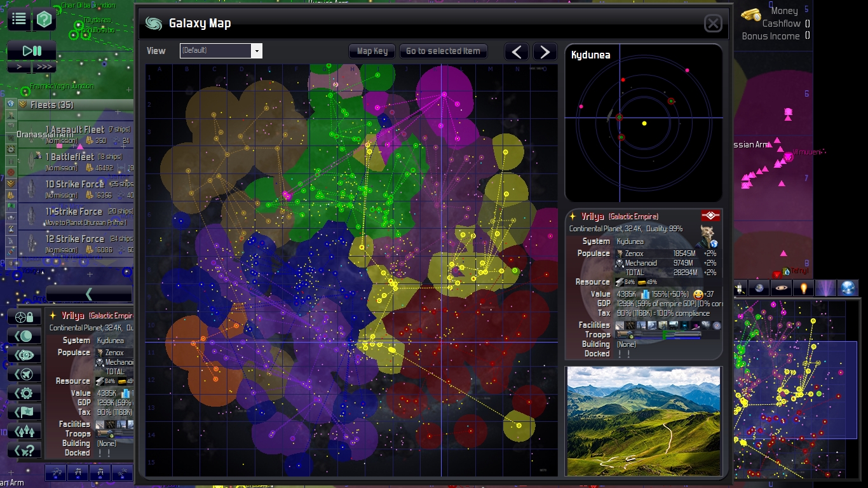Click the gold coins Money icon
Screen dimensions: 868x488
pos(752,14)
